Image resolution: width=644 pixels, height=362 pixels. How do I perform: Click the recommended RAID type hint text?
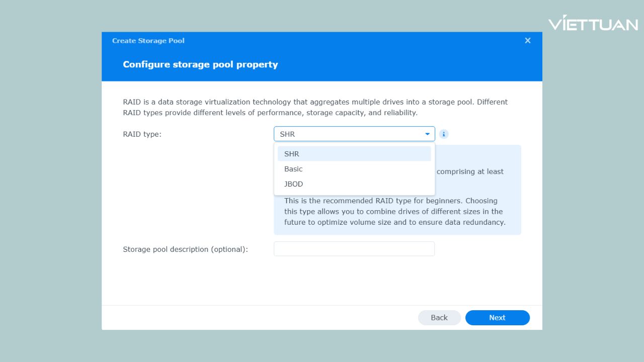click(394, 212)
